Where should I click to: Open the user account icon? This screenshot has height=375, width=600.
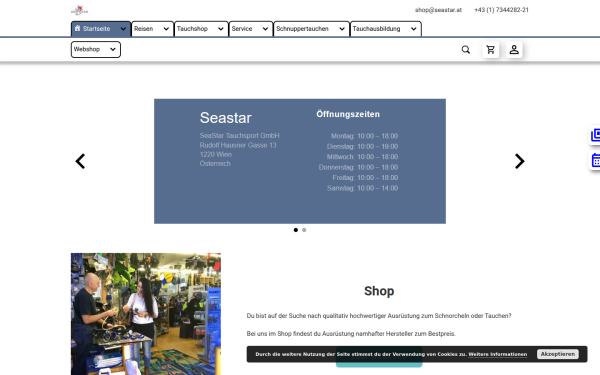point(514,50)
